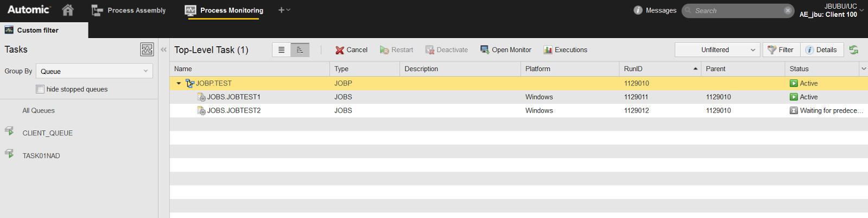This screenshot has height=218, width=868.
Task: Click the refresh task list icon
Action: coord(854,50)
